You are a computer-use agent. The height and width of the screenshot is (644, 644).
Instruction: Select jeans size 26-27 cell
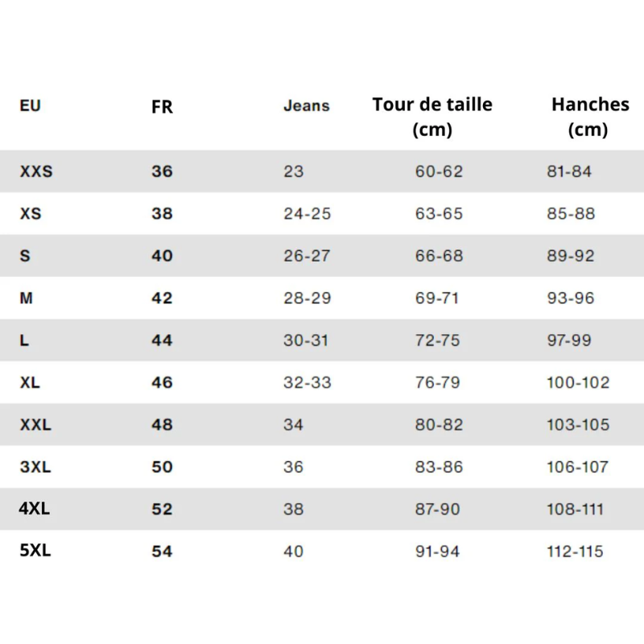click(307, 256)
